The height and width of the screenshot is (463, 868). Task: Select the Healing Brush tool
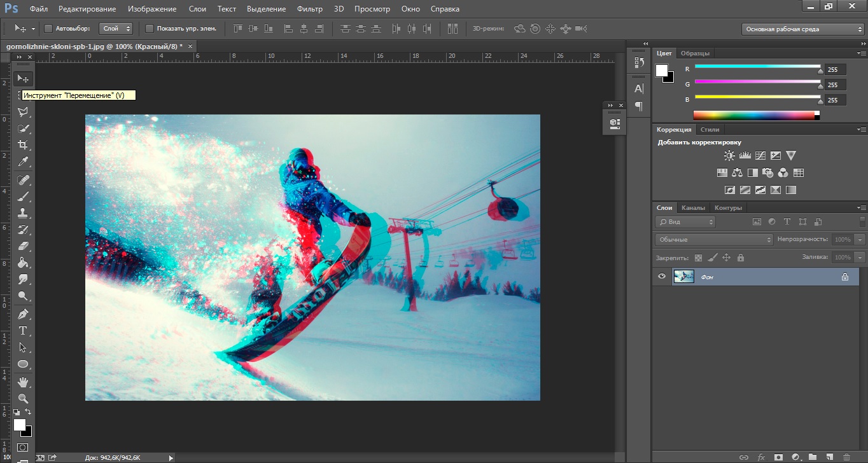click(23, 180)
